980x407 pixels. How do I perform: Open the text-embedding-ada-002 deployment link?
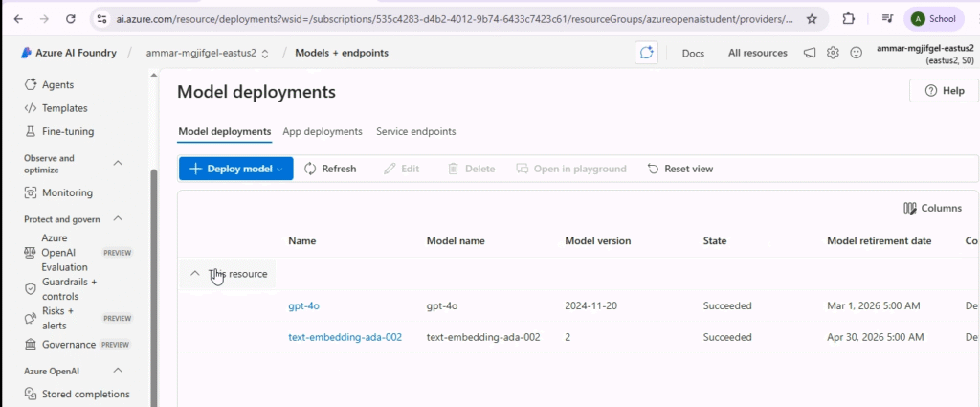point(345,337)
